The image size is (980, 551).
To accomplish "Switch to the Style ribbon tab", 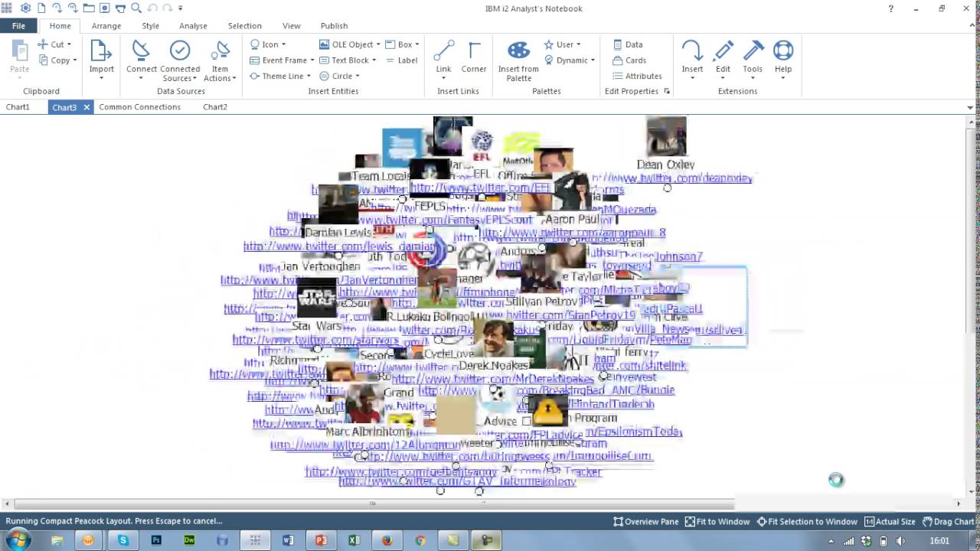I will click(150, 25).
